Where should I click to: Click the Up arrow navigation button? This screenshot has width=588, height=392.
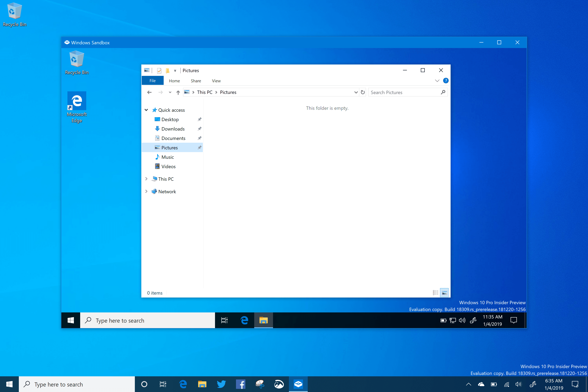coord(178,93)
